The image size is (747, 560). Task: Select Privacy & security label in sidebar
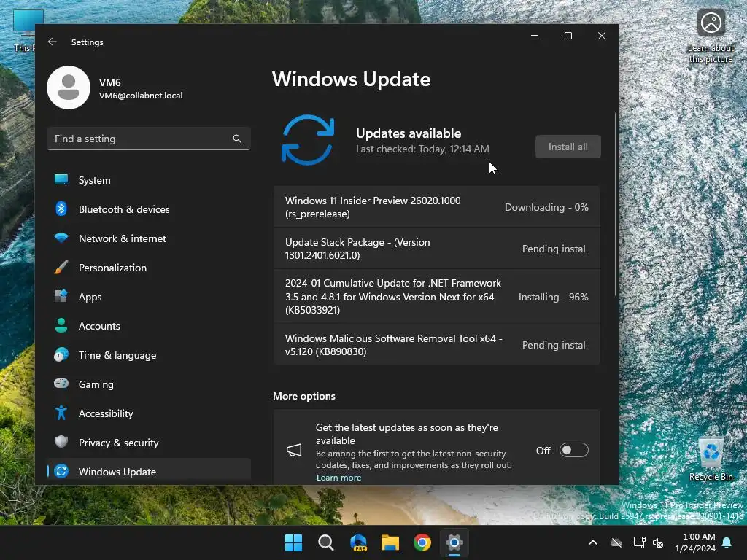coord(119,443)
